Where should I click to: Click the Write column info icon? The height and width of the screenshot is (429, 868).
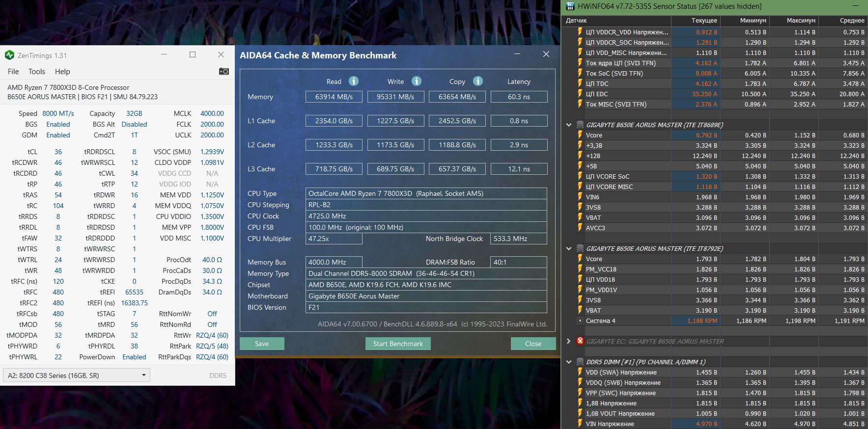click(x=416, y=81)
